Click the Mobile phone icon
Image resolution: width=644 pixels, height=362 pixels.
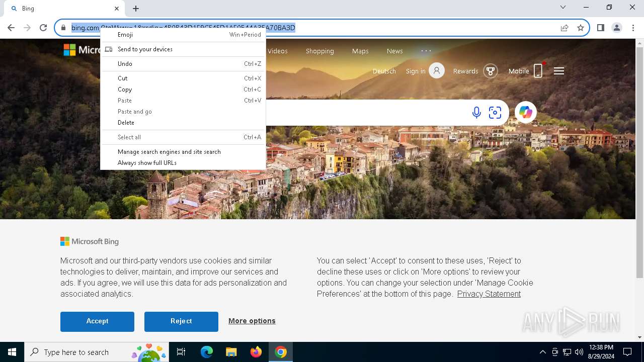[x=538, y=71]
